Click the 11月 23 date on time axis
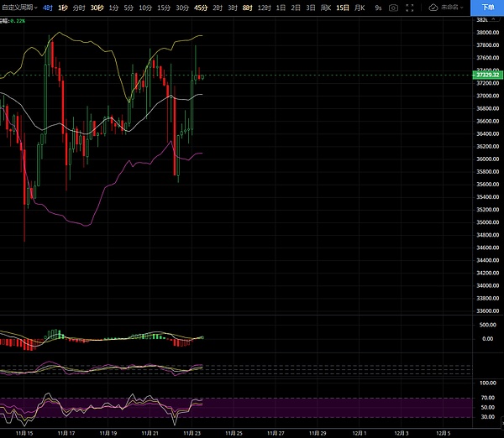Image resolution: width=504 pixels, height=438 pixels. pyautogui.click(x=192, y=433)
